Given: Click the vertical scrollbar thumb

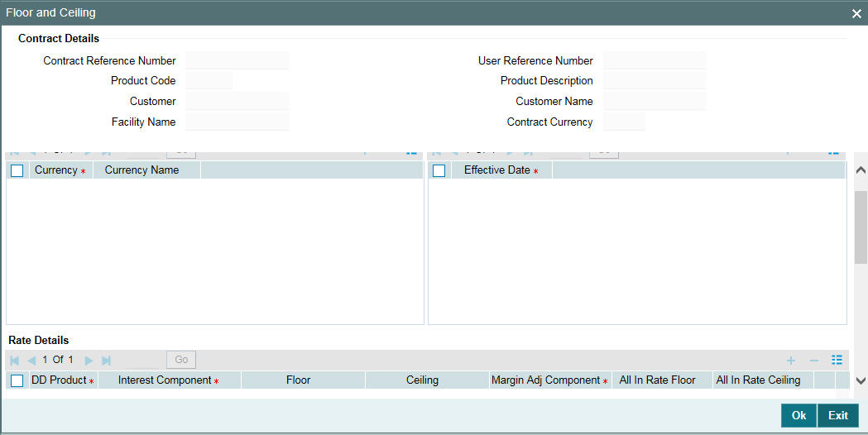Looking at the screenshot, I should pyautogui.click(x=861, y=227).
